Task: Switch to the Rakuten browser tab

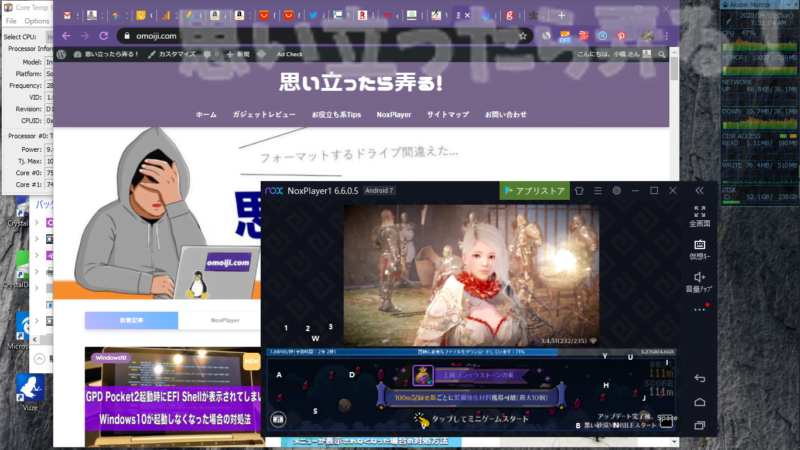Action: (x=362, y=15)
